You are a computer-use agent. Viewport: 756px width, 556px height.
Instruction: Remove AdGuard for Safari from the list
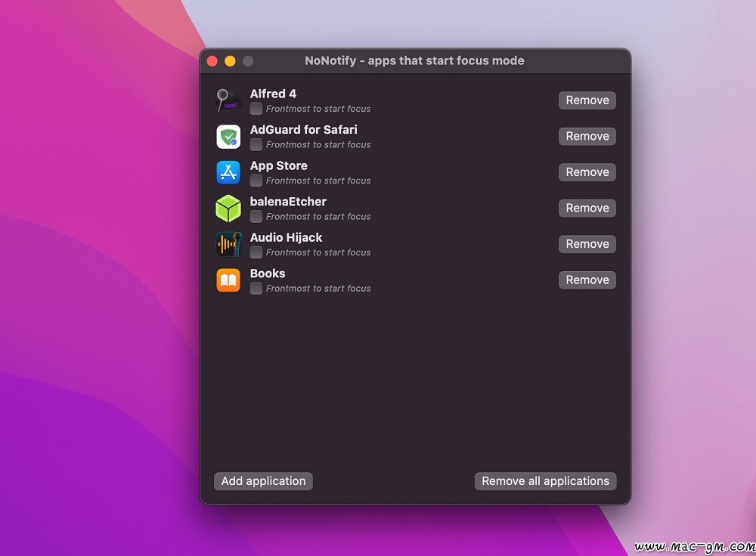[587, 136]
